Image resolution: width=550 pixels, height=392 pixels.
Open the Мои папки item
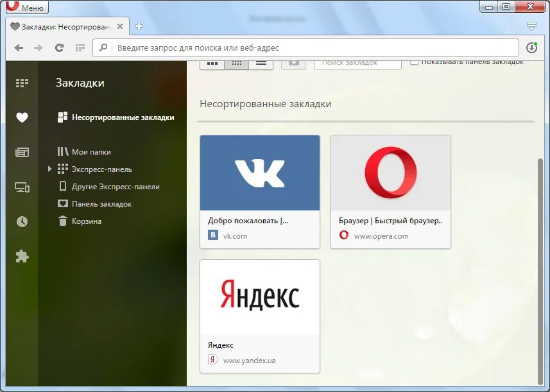coord(84,152)
